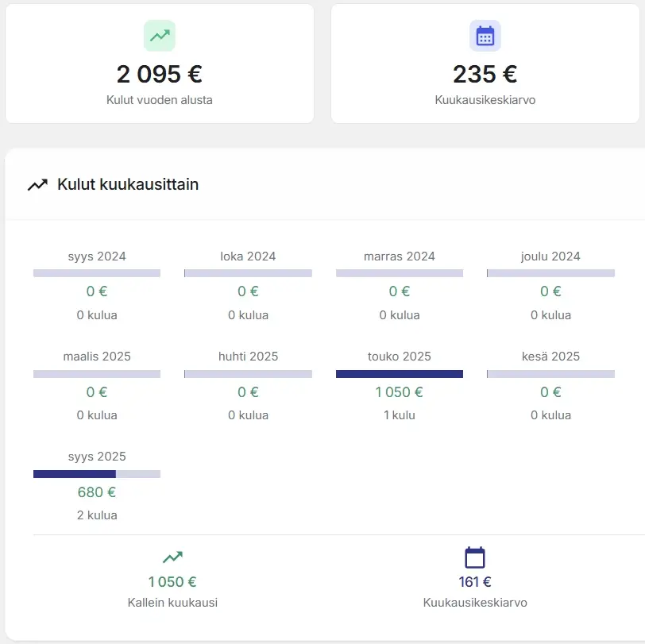Click the 2 095 € total amount
The image size is (645, 644).
pos(160,74)
